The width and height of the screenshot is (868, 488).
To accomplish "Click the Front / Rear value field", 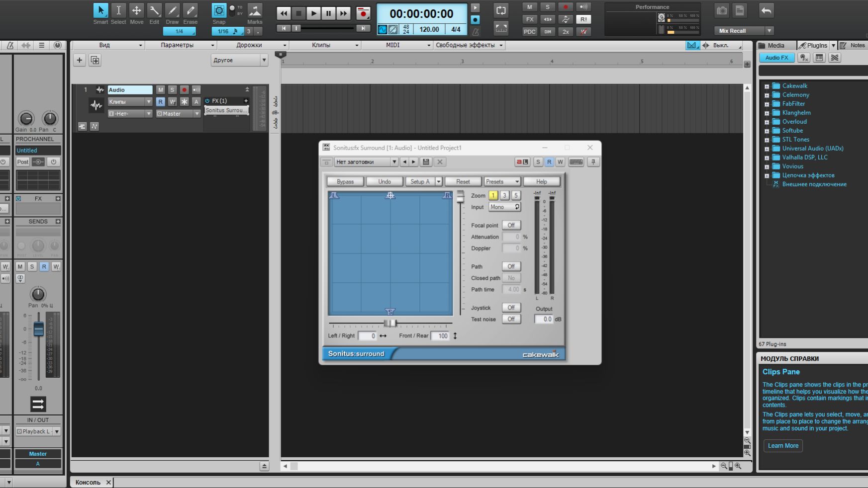I will coord(440,336).
